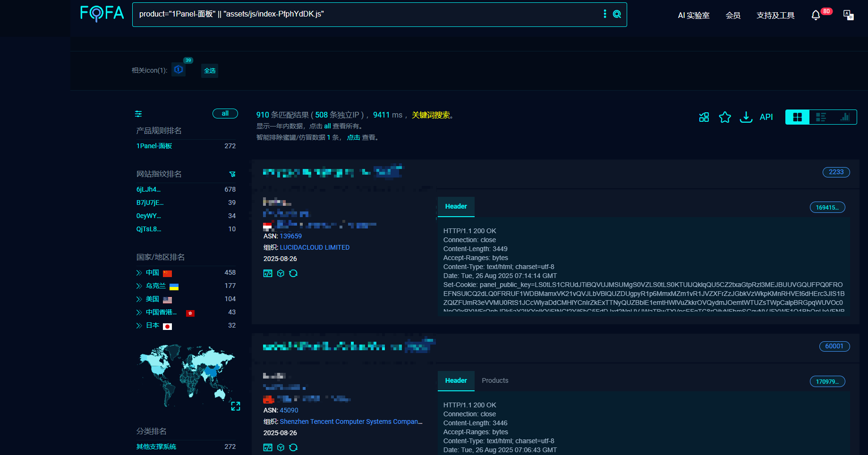The image size is (868, 455).
Task: Switch to the grid card view
Action: click(798, 117)
